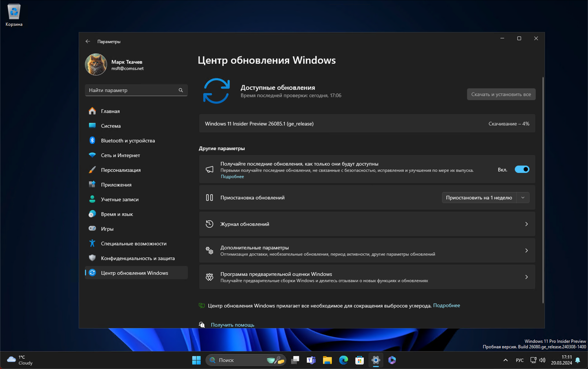Launch Microsoft Edge from the taskbar
The width and height of the screenshot is (588, 369).
click(x=343, y=360)
